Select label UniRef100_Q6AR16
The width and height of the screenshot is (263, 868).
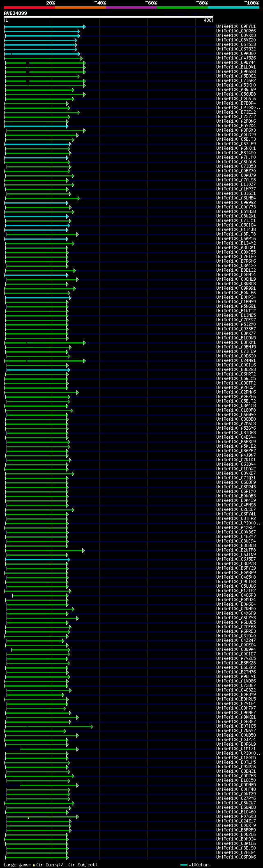pyautogui.click(x=236, y=239)
